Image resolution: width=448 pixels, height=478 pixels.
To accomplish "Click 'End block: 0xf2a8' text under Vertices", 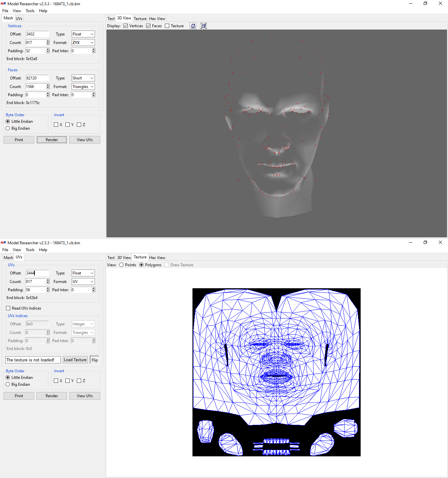I will click(22, 59).
